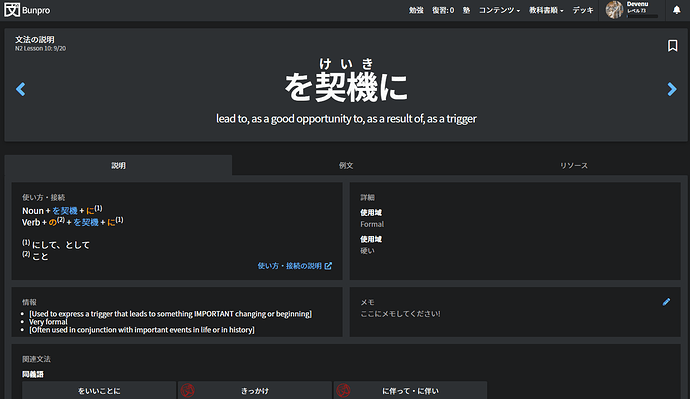690x399 pixels.
Task: Edit the メモ note with pencil icon
Action: [x=666, y=302]
